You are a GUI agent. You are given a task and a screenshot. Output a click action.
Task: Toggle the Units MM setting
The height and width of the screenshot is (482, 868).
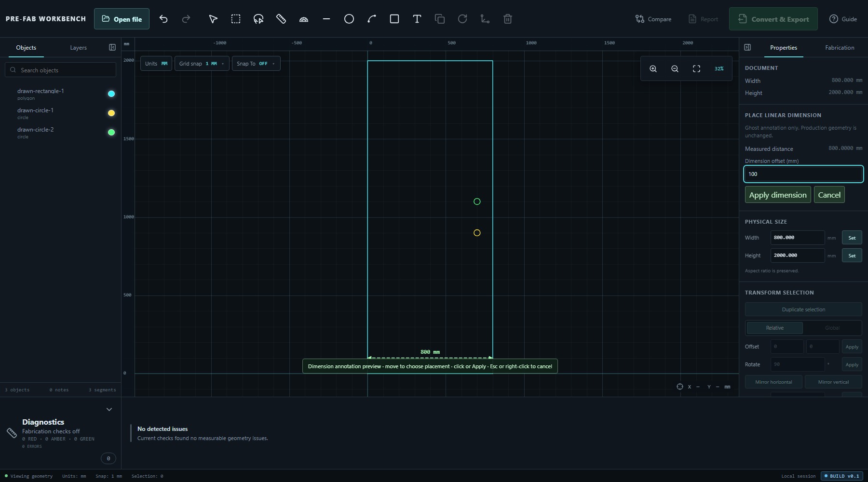(156, 64)
